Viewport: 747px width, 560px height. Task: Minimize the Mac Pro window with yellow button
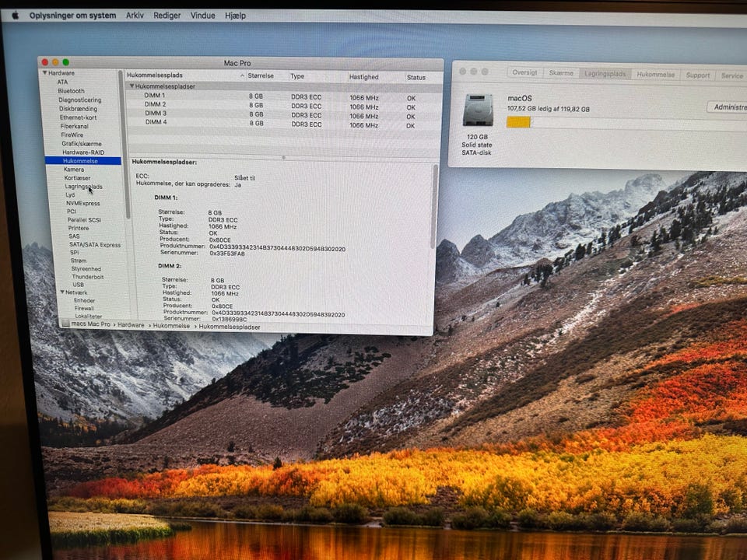coord(55,62)
